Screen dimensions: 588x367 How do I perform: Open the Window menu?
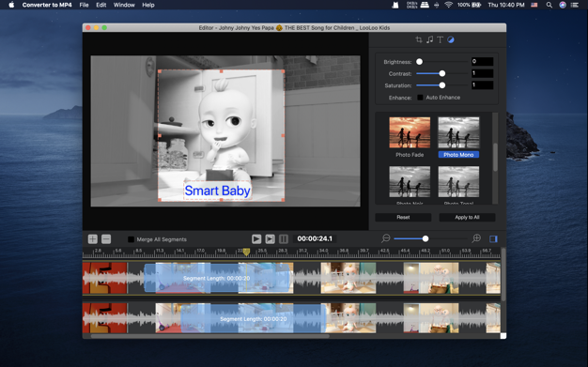pyautogui.click(x=124, y=5)
